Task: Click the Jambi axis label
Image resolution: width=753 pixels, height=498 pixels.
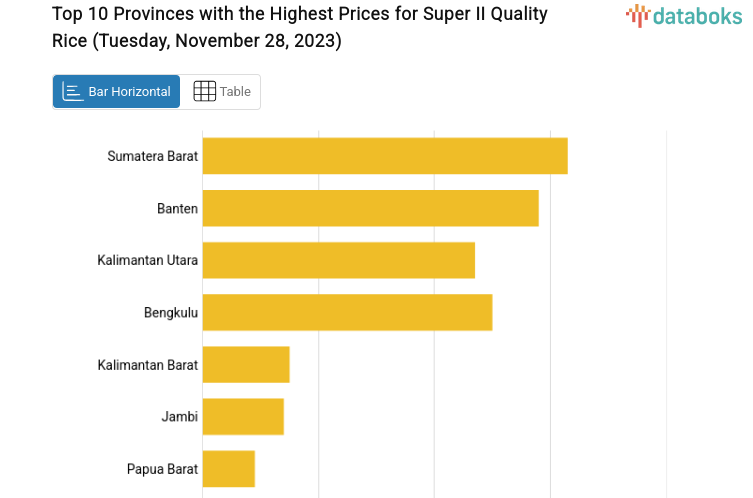Action: pyautogui.click(x=179, y=416)
